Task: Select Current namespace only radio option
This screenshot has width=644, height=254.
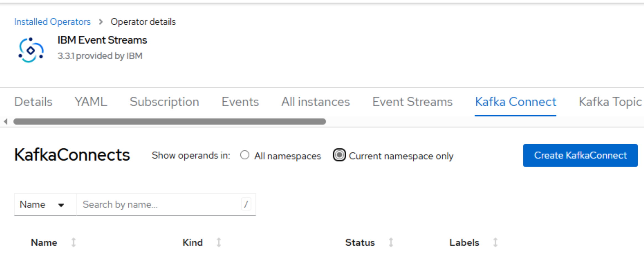Action: click(339, 155)
